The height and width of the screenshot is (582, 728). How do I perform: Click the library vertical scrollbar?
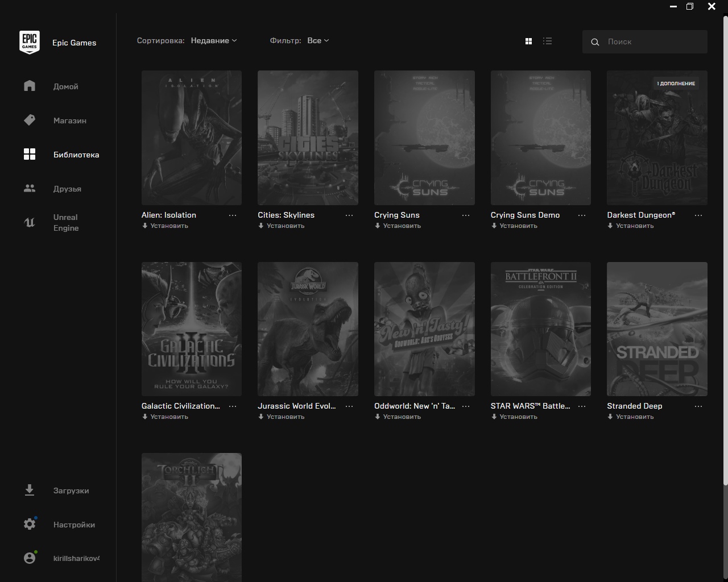tap(725, 250)
